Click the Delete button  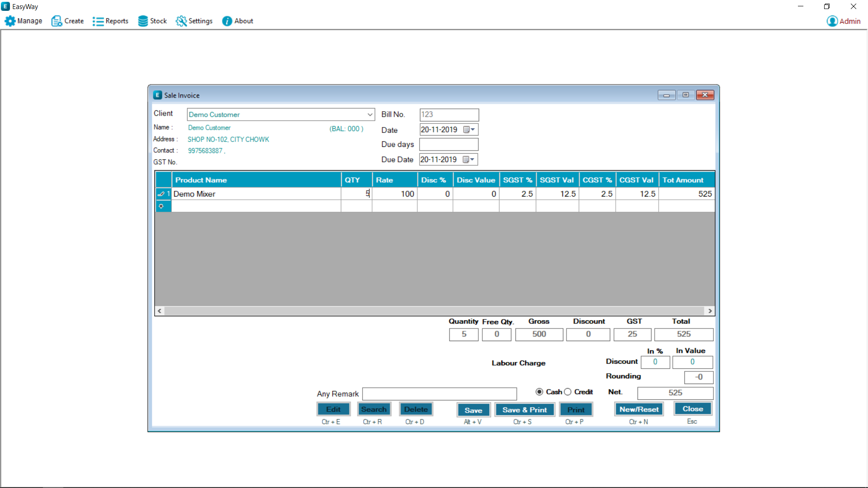(x=415, y=409)
